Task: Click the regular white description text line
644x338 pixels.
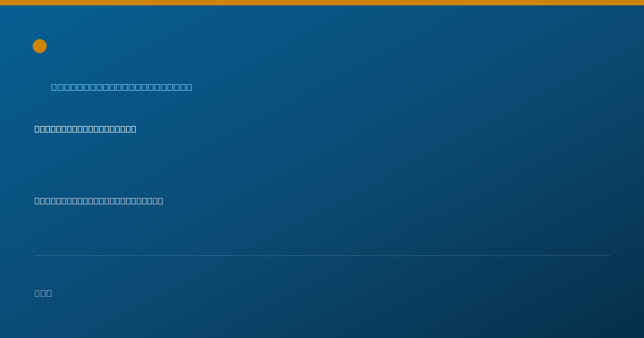Action: (99, 201)
